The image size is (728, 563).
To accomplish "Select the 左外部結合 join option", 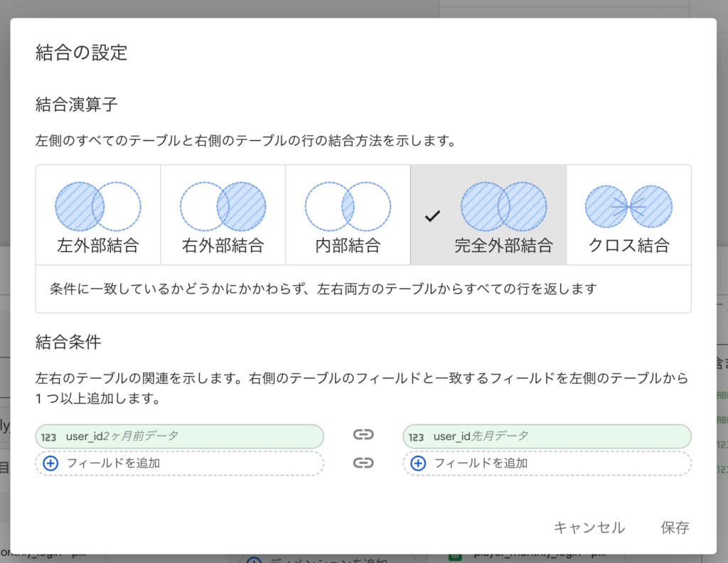I will click(98, 246).
